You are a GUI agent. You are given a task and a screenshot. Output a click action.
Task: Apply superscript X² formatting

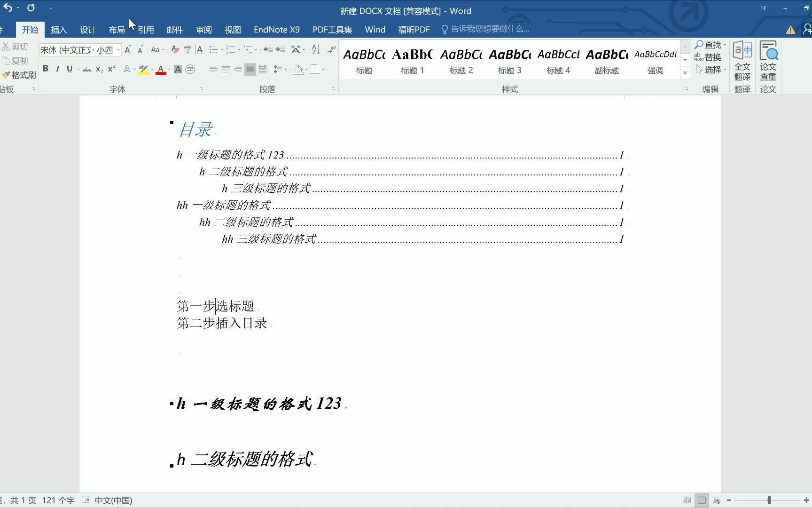click(x=111, y=69)
